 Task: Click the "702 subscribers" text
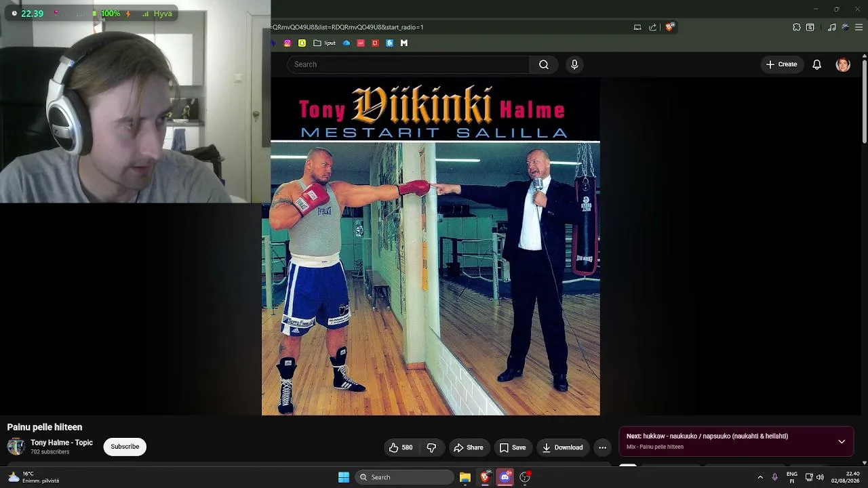50,452
